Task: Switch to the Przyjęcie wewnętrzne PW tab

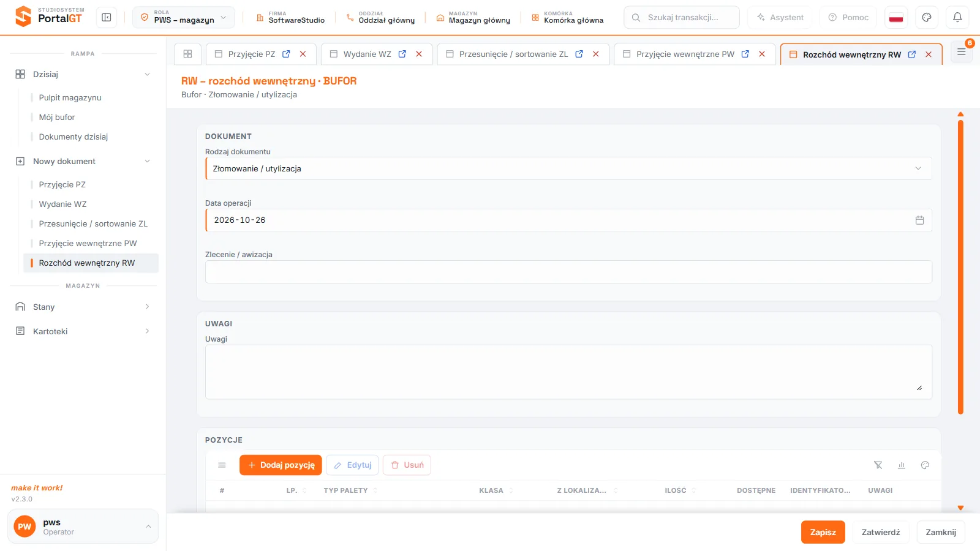Action: (x=685, y=54)
